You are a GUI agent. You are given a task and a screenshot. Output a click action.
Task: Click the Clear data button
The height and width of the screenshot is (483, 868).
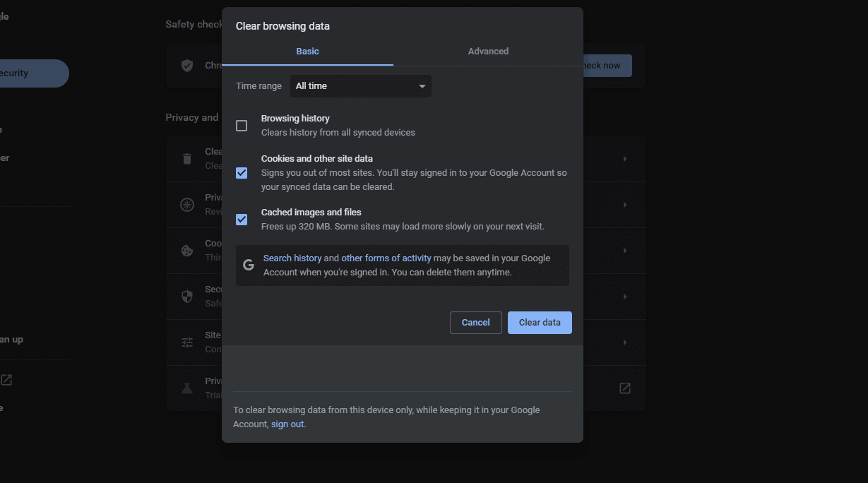point(540,323)
